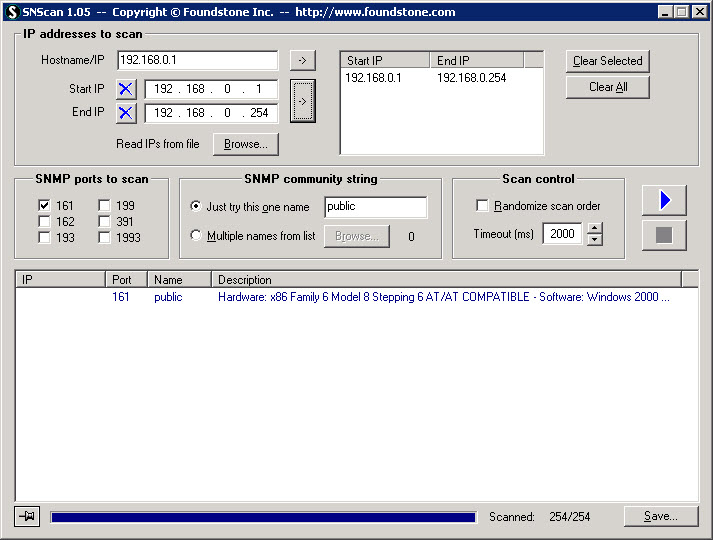This screenshot has height=540, width=713.
Task: Enable SNMP port 391
Action: pos(104,221)
